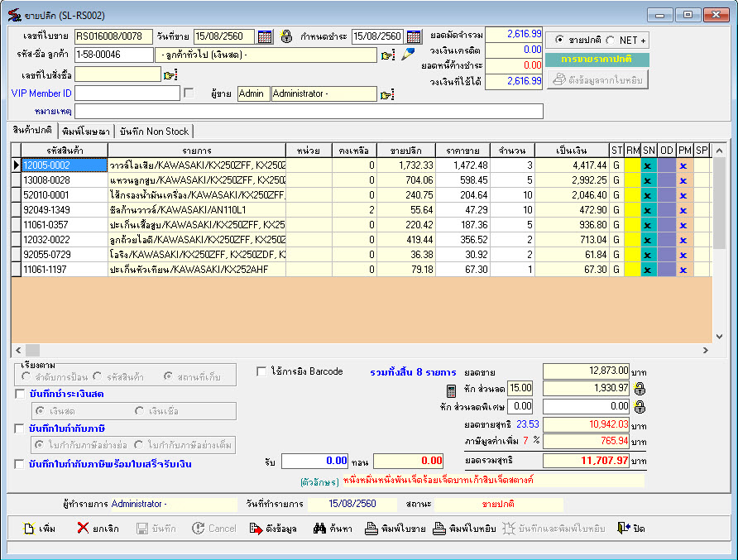Open lookup for เลขที่ใบสั่งซื้อ
The width and height of the screenshot is (738, 560).
[170, 74]
